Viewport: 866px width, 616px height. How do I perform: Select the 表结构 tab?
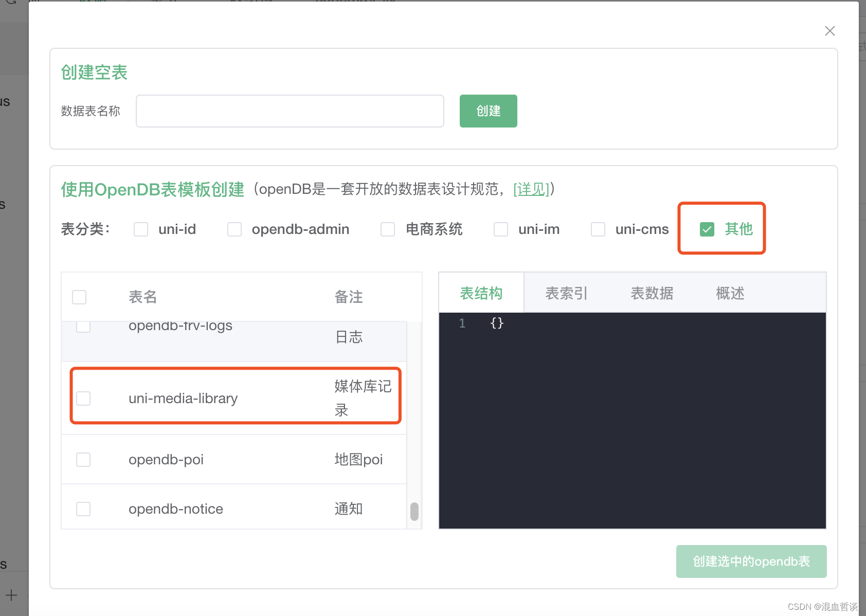point(481,293)
